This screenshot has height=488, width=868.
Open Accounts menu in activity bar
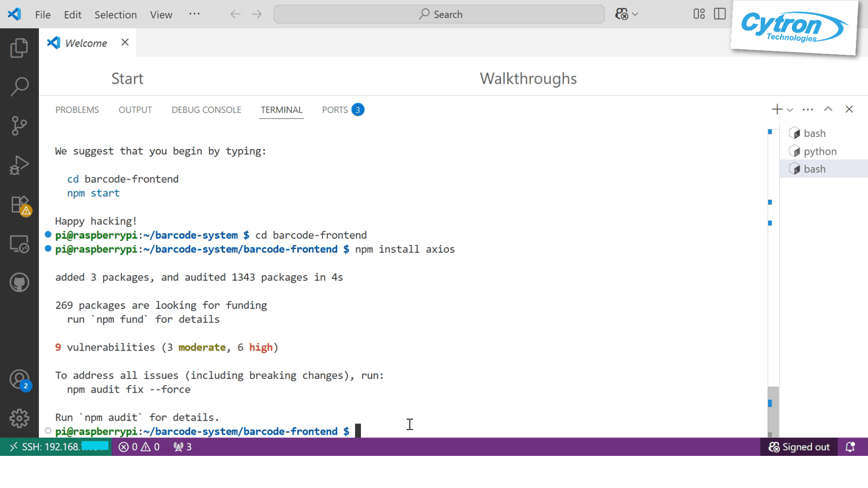[x=19, y=379]
